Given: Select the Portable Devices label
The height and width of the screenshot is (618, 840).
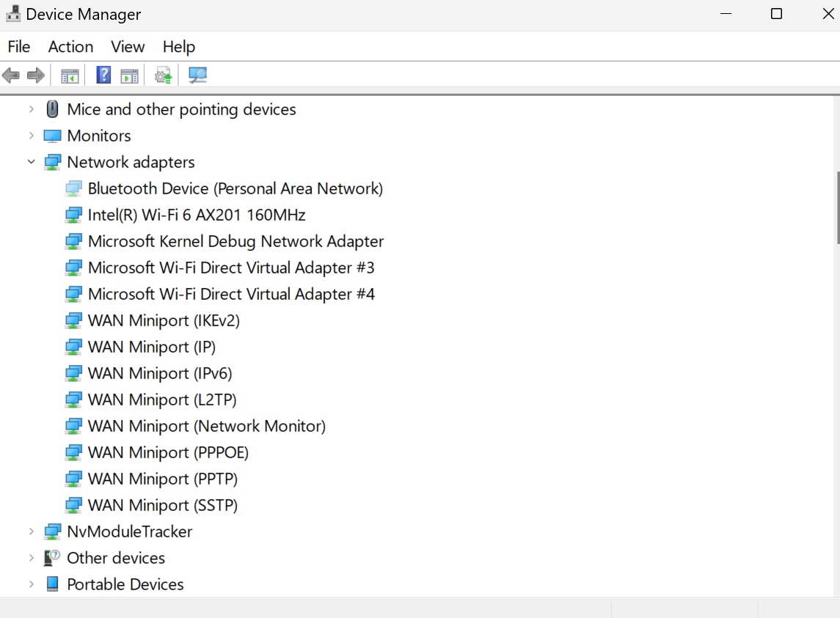Looking at the screenshot, I should [125, 584].
